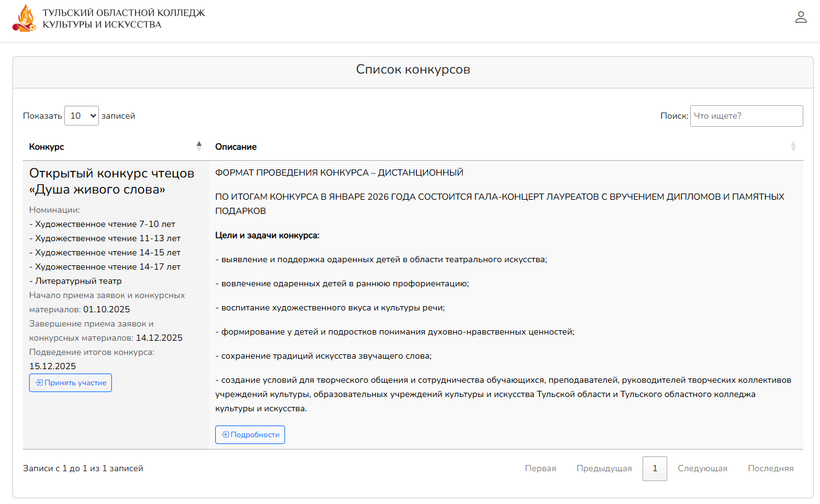Click the «Душа живого слова» contest title
Viewport: 820px width, 504px height.
click(111, 181)
